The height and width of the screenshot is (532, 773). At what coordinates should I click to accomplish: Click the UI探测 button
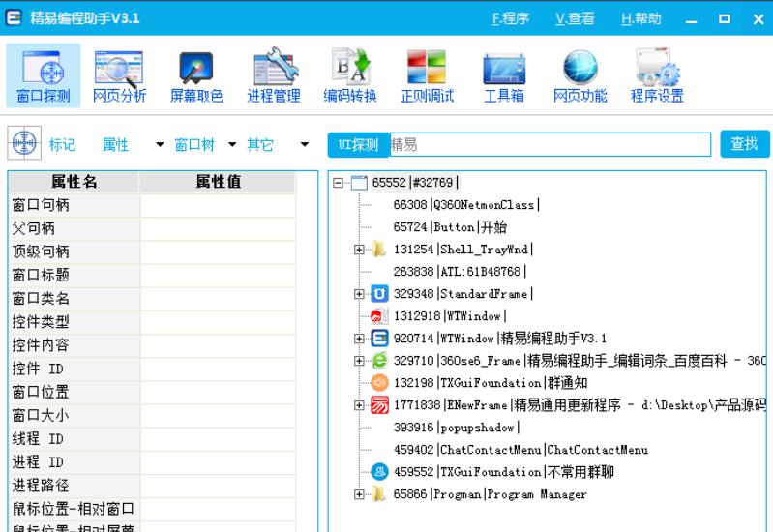pyautogui.click(x=358, y=144)
